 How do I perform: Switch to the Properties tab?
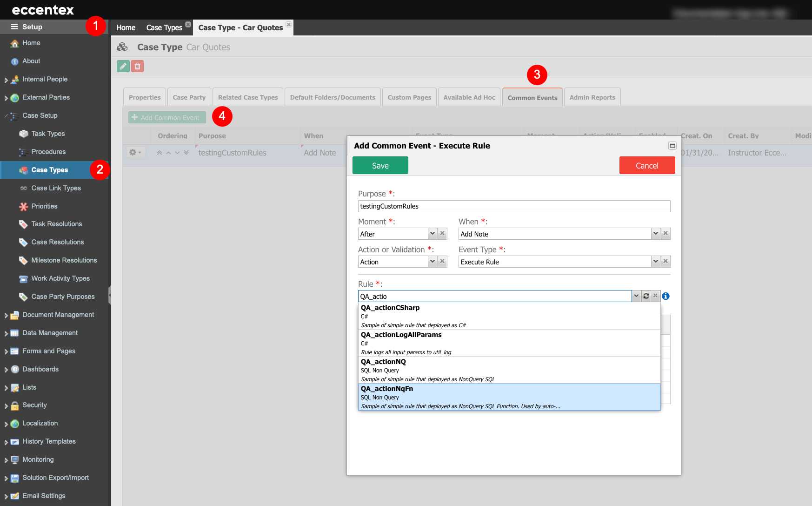[145, 97]
